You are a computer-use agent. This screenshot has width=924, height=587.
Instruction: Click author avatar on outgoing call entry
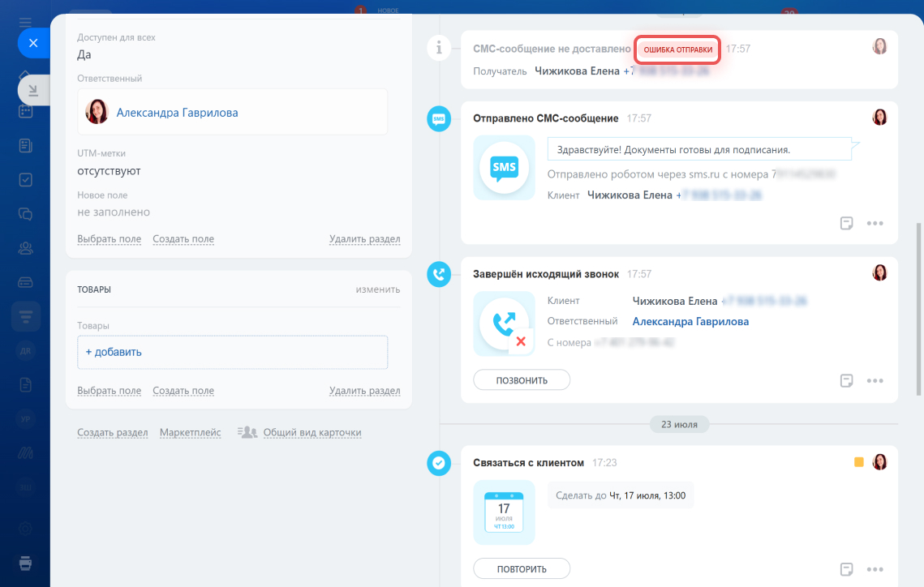point(880,272)
